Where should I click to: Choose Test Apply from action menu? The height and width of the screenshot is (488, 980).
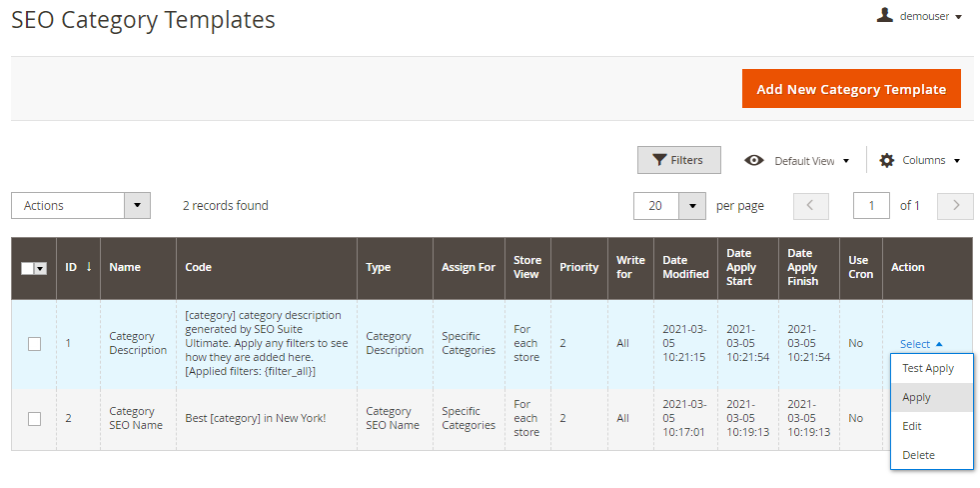point(928,368)
